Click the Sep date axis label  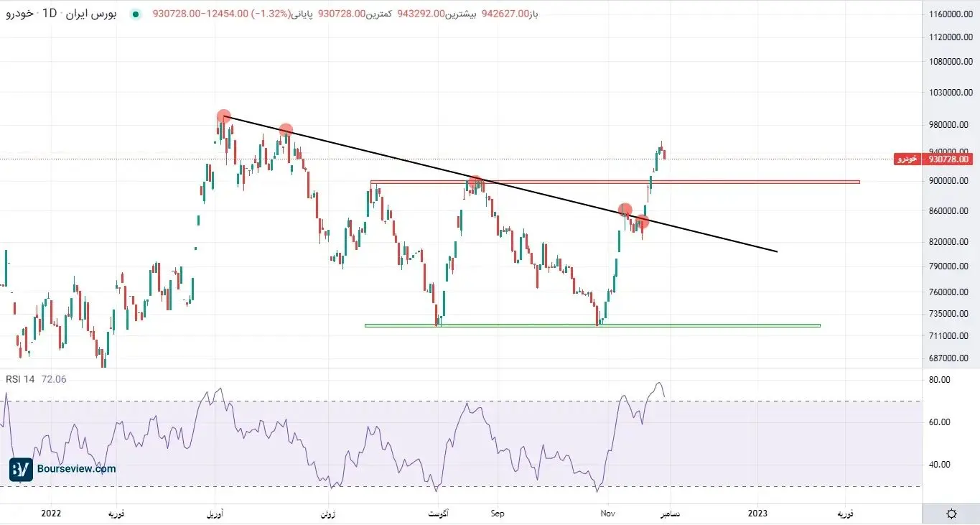click(x=498, y=514)
